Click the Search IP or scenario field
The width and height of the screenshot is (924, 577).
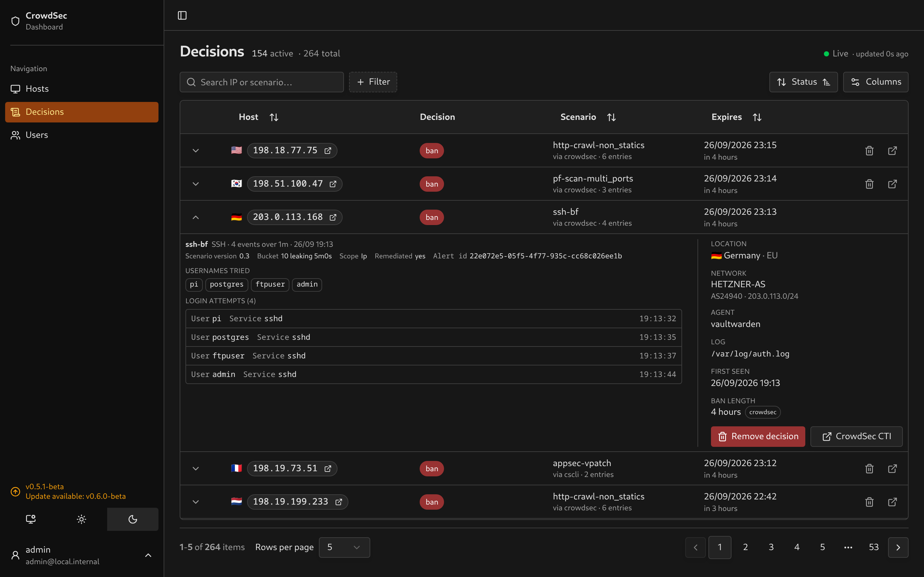[x=261, y=82]
